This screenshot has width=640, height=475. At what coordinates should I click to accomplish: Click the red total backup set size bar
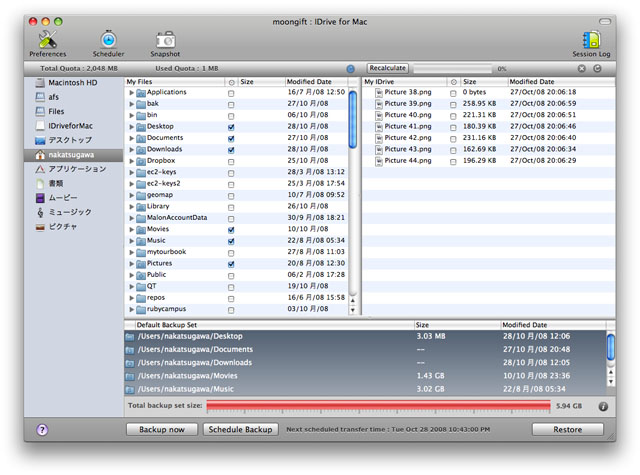pyautogui.click(x=378, y=405)
